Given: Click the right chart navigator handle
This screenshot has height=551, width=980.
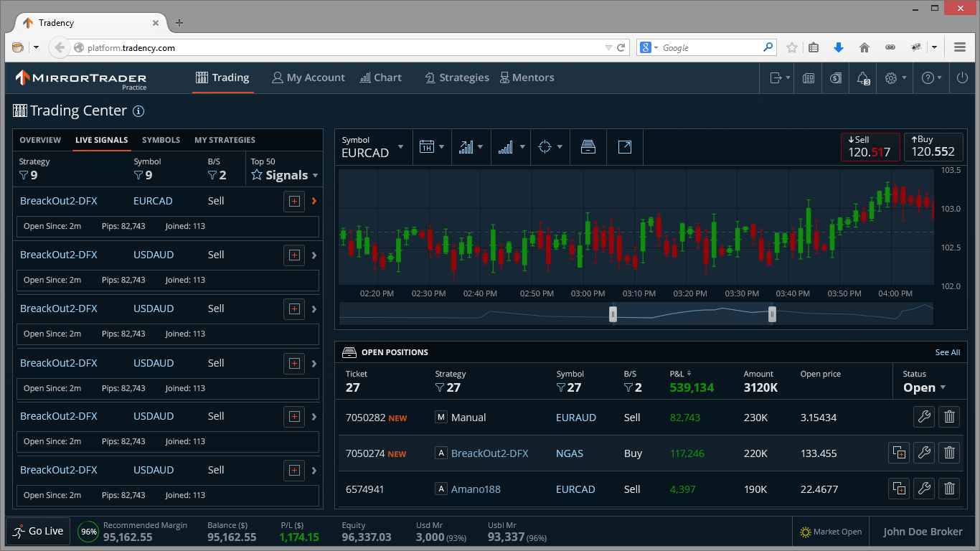Looking at the screenshot, I should (x=772, y=314).
